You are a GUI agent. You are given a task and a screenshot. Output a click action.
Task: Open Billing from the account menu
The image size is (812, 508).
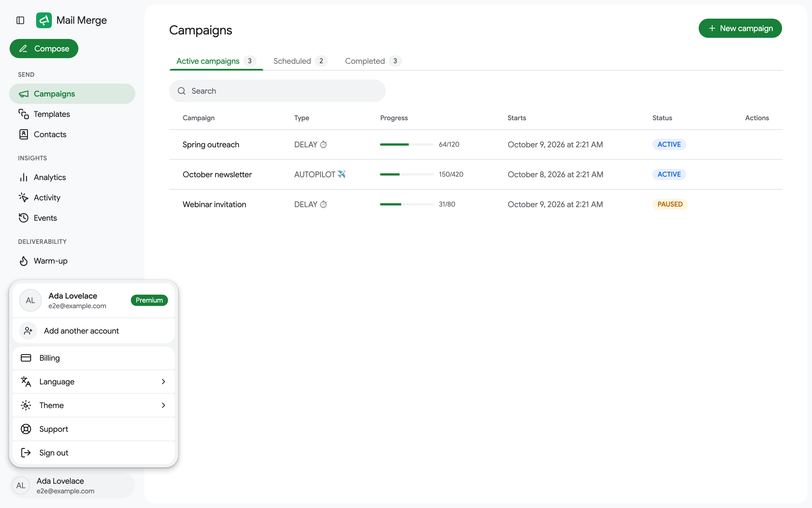94,358
